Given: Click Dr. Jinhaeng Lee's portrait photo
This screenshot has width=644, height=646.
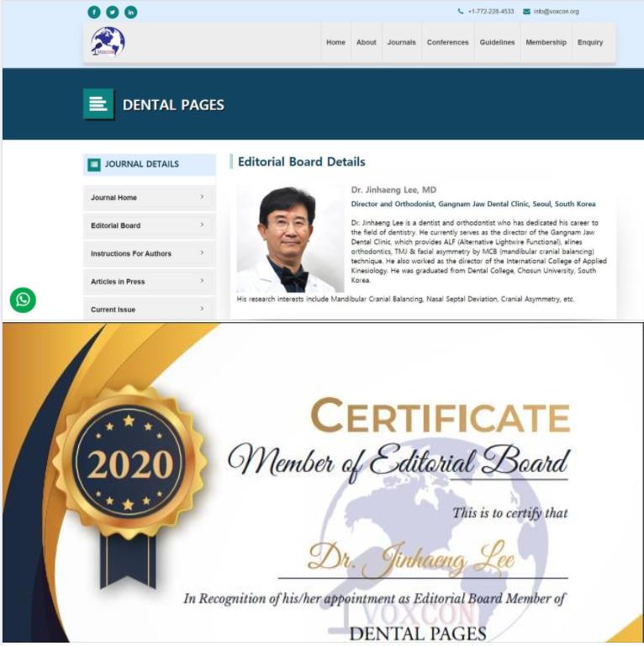Looking at the screenshot, I should [x=290, y=239].
